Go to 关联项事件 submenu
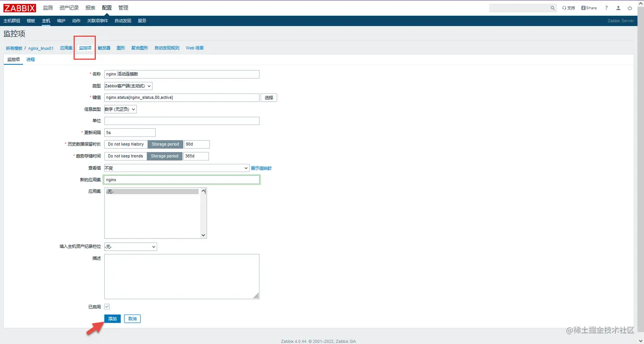The height and width of the screenshot is (344, 644). (x=98, y=21)
